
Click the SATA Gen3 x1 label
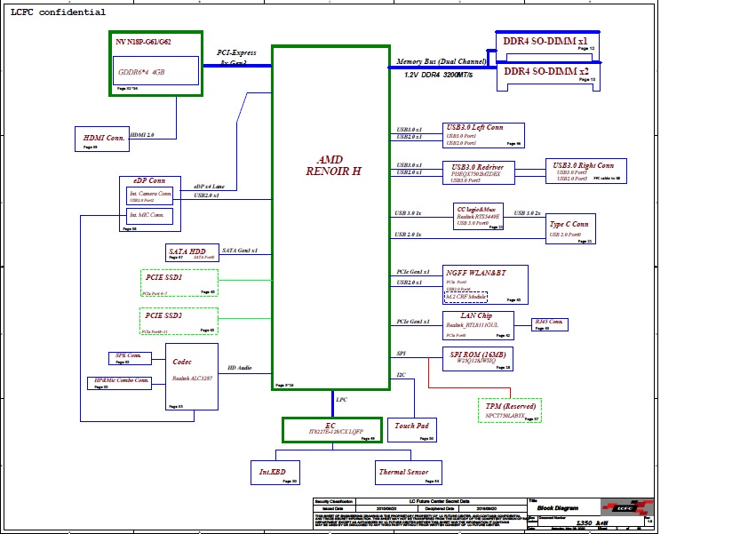240,251
